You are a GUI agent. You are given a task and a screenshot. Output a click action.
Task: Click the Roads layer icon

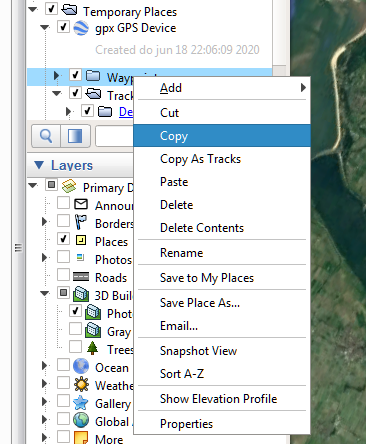pyautogui.click(x=81, y=276)
